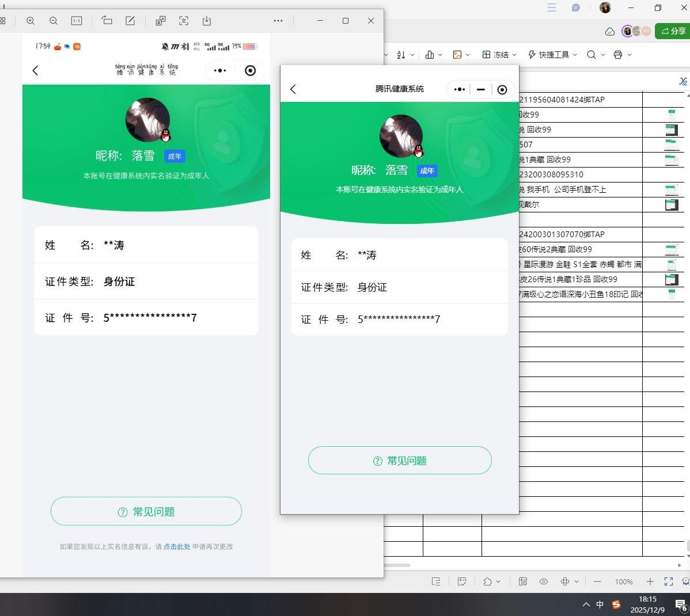Screen dimensions: 690x616
Task: Open the chart insert icon in the spreadsheet toolbar
Action: pos(431,54)
